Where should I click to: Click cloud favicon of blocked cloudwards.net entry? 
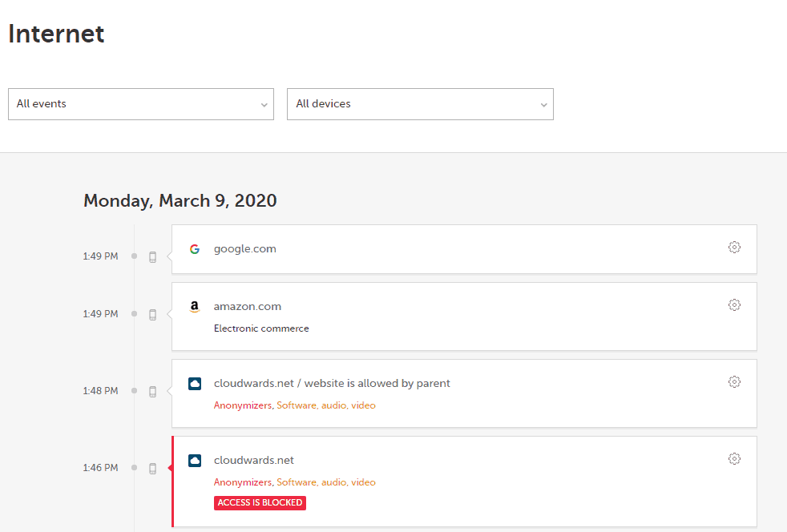pos(195,460)
